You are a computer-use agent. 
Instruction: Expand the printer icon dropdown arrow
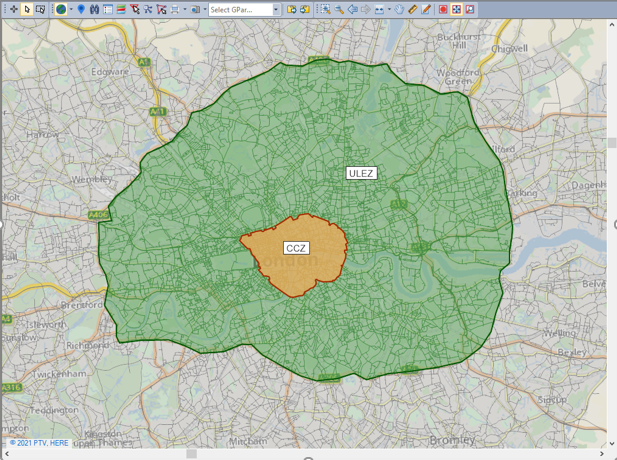tap(185, 9)
